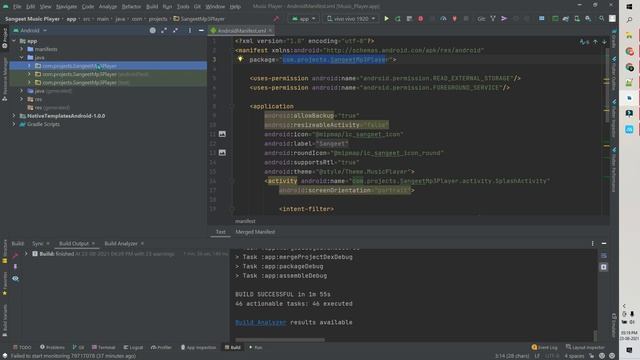Click the Select Opened File target icon

tap(152, 31)
